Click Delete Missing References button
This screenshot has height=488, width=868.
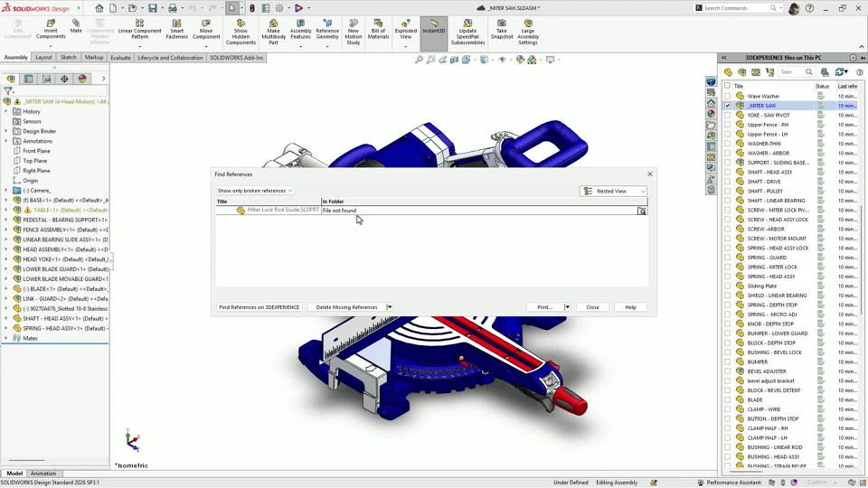click(x=346, y=307)
